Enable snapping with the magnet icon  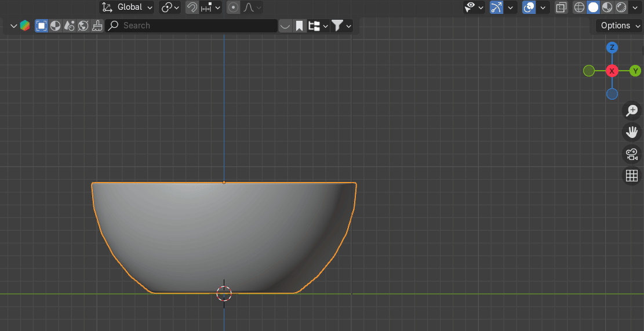point(192,8)
